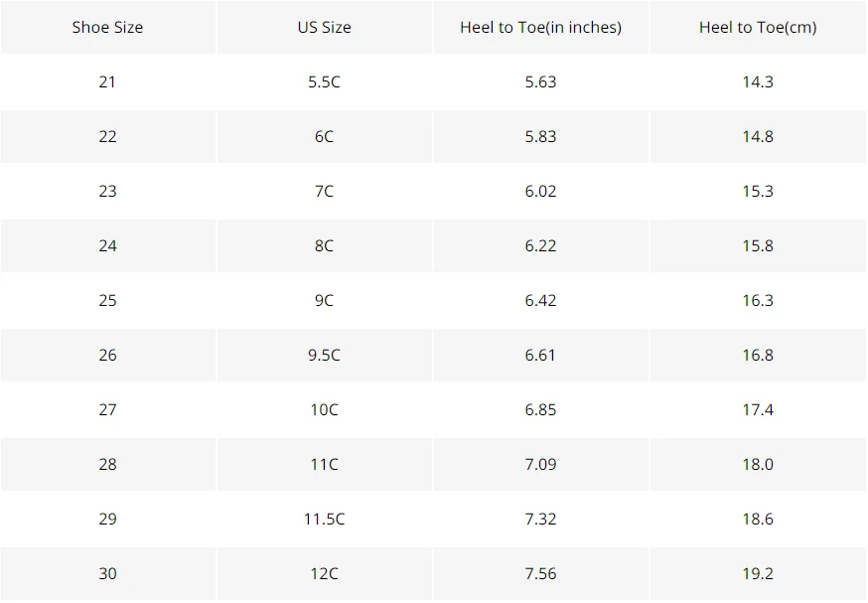Select the 15.3 cm cell
Screen dimensions: 868x603
[x=758, y=191]
